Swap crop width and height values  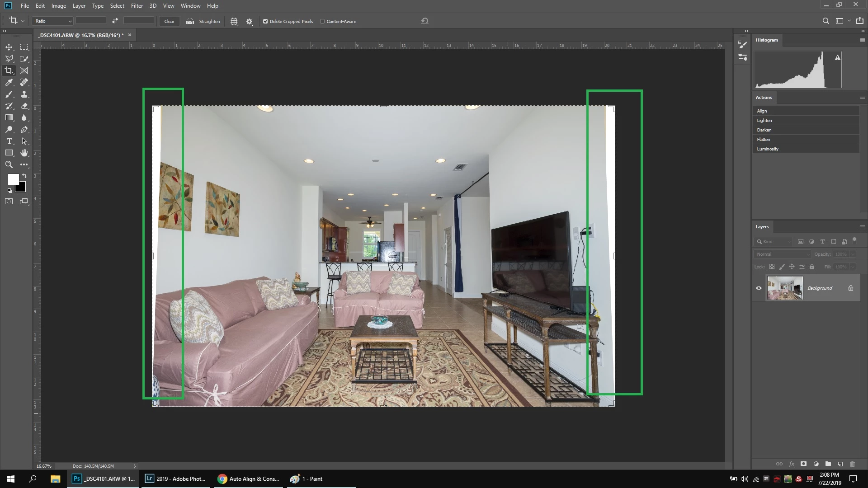pyautogui.click(x=115, y=21)
